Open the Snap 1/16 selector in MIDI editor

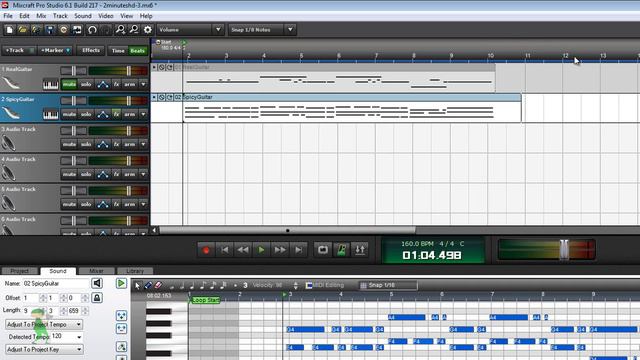pos(388,285)
